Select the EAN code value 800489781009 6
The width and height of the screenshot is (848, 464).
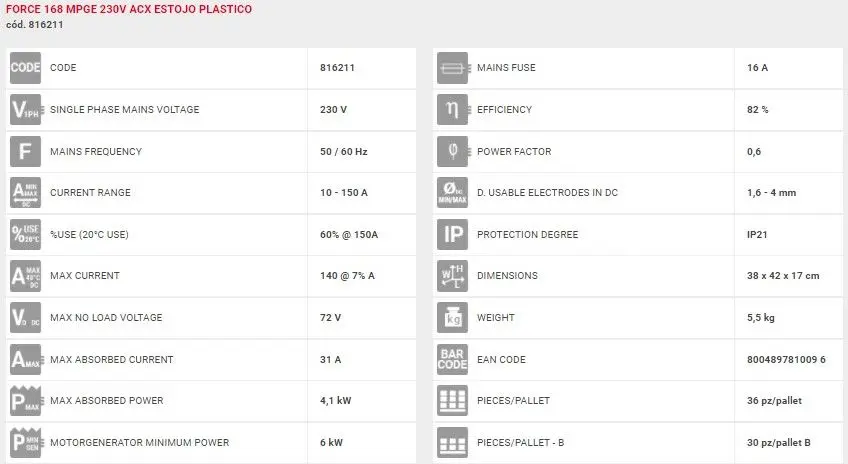785,360
